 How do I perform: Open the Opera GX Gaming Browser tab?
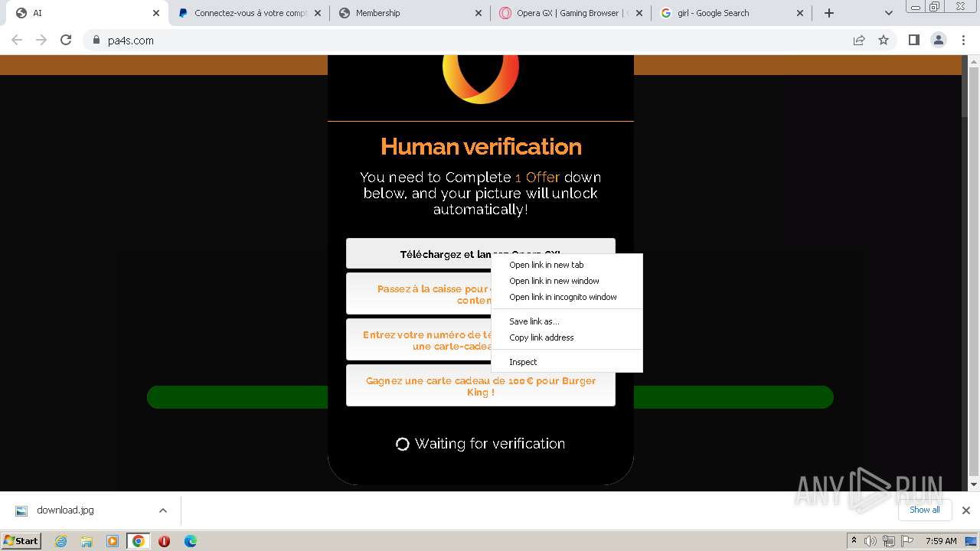tap(571, 13)
